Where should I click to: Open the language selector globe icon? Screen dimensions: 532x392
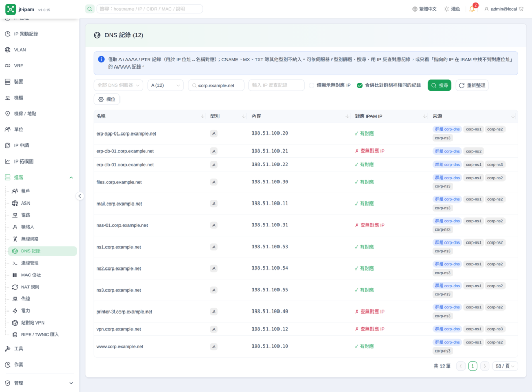pos(415,9)
